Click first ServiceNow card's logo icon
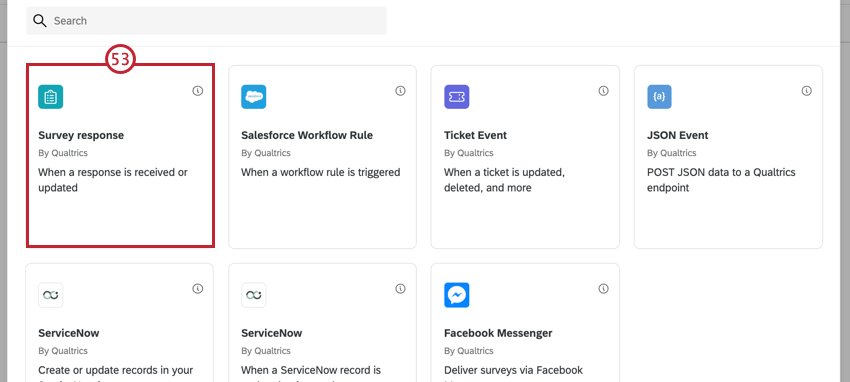The height and width of the screenshot is (382, 850). [50, 295]
